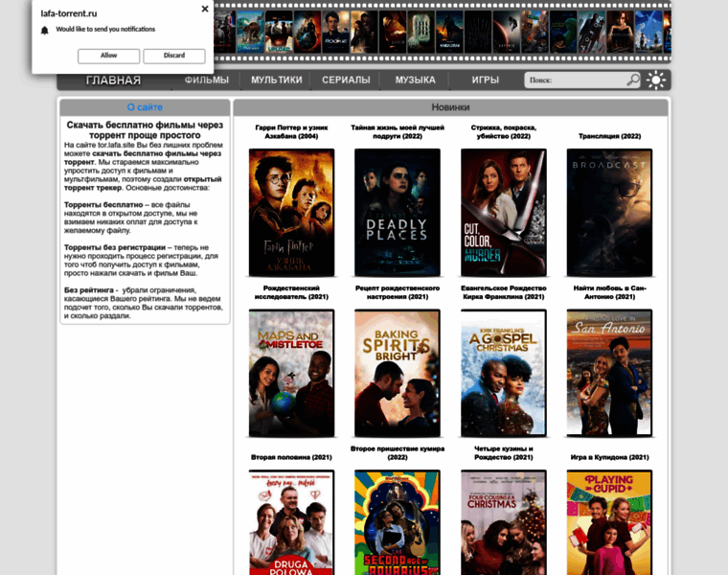The image size is (728, 575).
Task: Click title Второе пришествие кумира (2022)
Action: coord(398,453)
